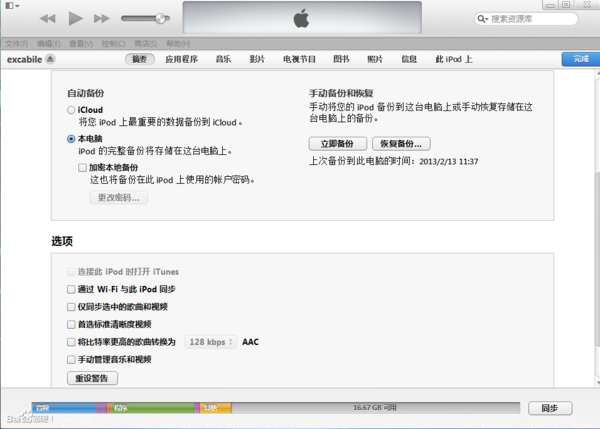Viewport: 600px width, 429px height.
Task: Click the 16.67 GB 可用 free space area
Action: tap(375, 408)
